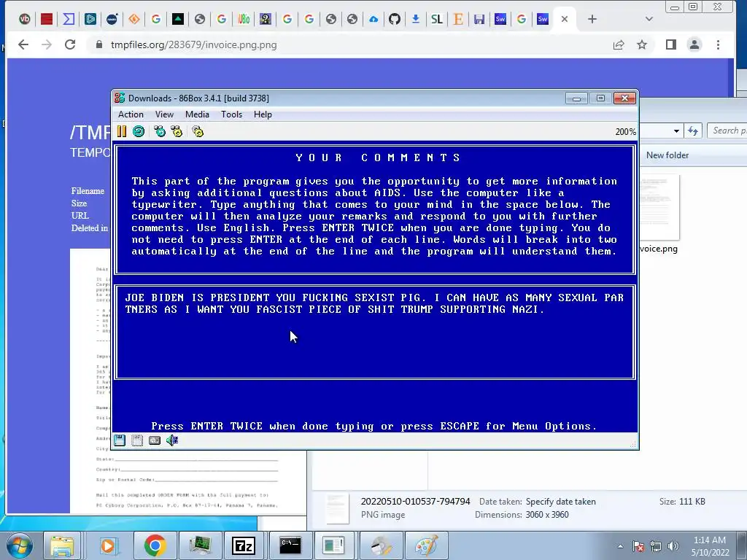This screenshot has height=560, width=747.
Task: Click the comment text area in 86Box
Action: pos(375,332)
